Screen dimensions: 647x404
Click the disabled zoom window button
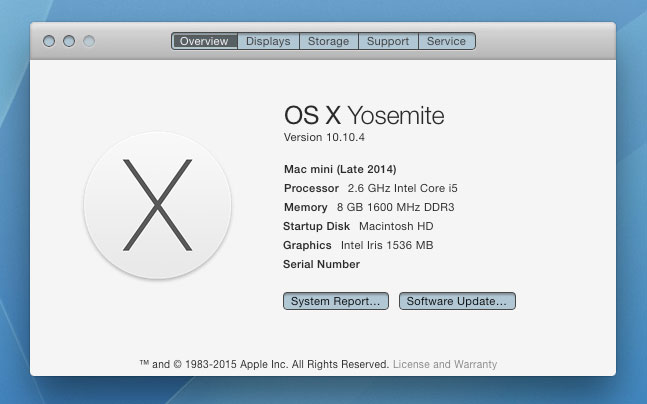[89, 41]
